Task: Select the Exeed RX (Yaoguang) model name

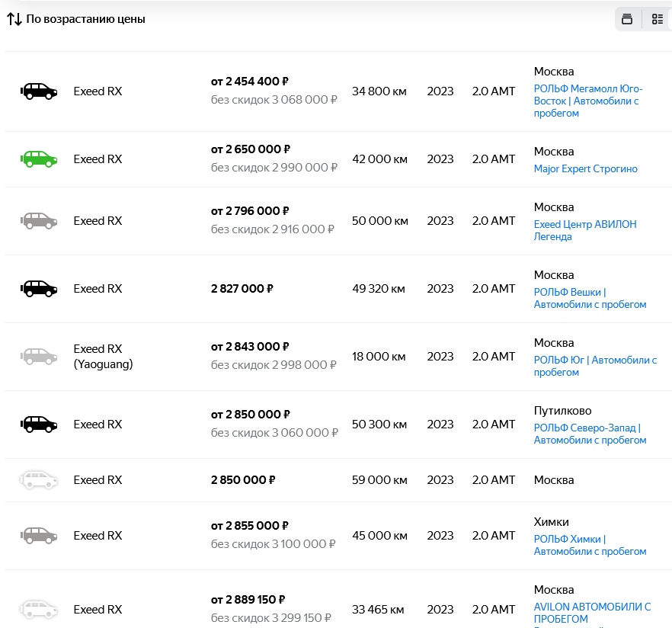Action: click(x=103, y=357)
